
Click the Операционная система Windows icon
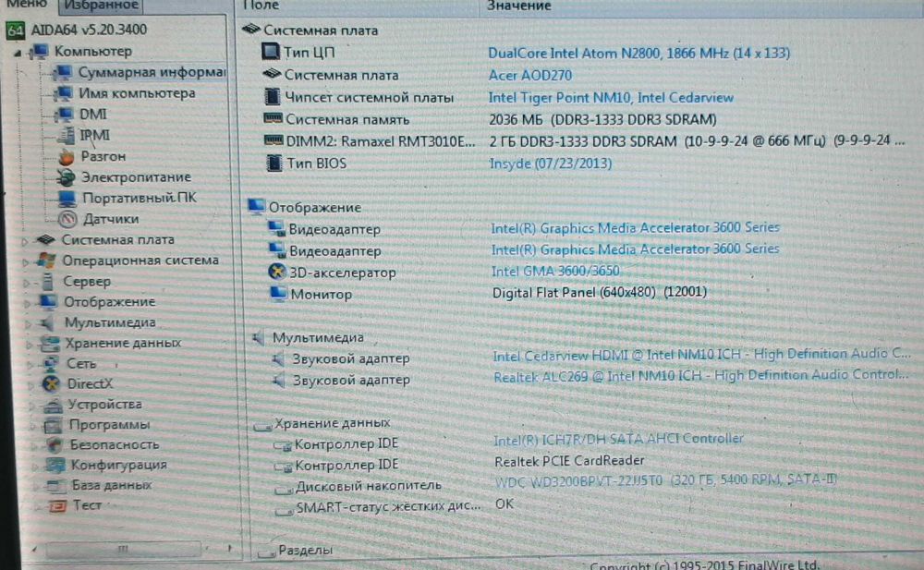point(46,261)
